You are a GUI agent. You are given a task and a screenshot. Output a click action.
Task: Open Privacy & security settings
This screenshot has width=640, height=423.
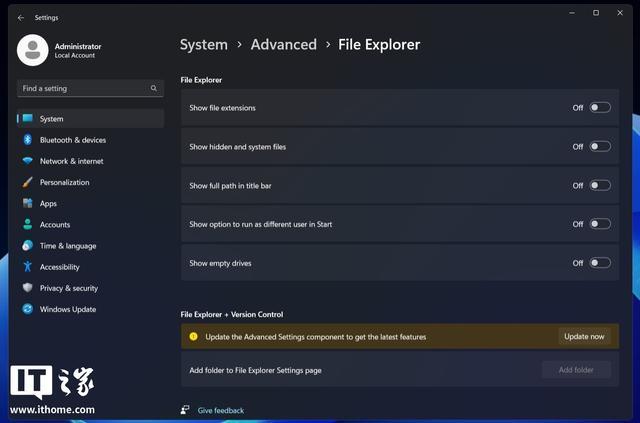[x=68, y=288]
